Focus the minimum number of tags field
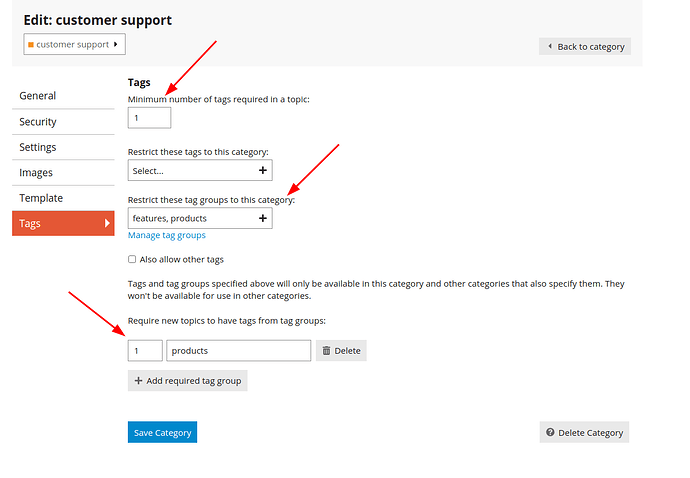690x478 pixels. pyautogui.click(x=149, y=118)
